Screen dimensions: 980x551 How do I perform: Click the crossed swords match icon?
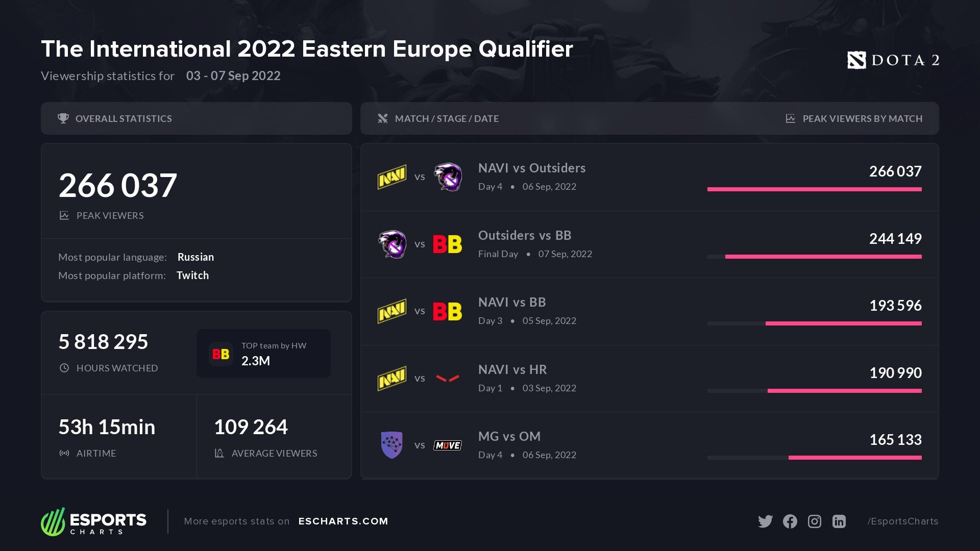pyautogui.click(x=382, y=118)
